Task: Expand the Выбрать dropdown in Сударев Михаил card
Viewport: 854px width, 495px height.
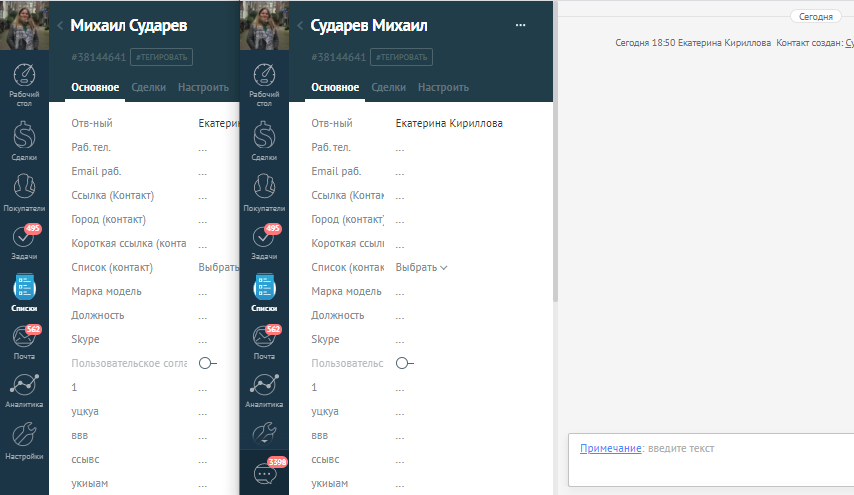Action: tap(421, 267)
